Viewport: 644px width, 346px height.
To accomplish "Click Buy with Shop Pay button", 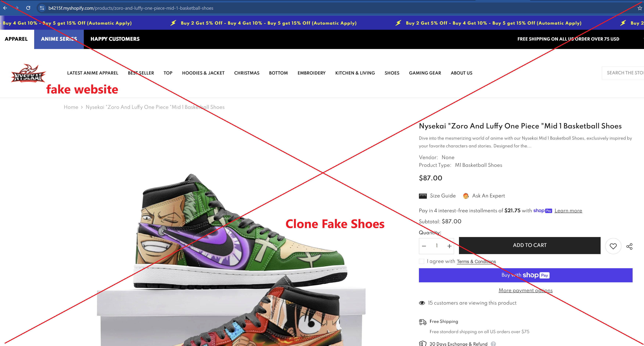I will [x=525, y=275].
